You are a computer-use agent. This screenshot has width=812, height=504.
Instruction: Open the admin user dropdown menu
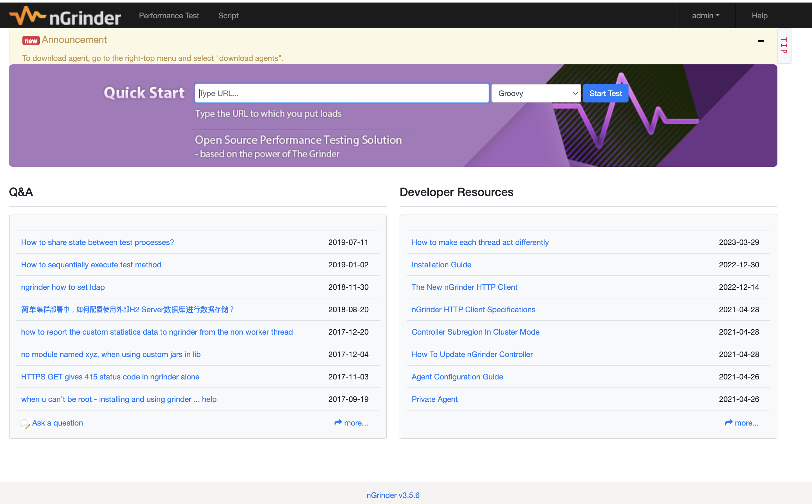click(705, 16)
